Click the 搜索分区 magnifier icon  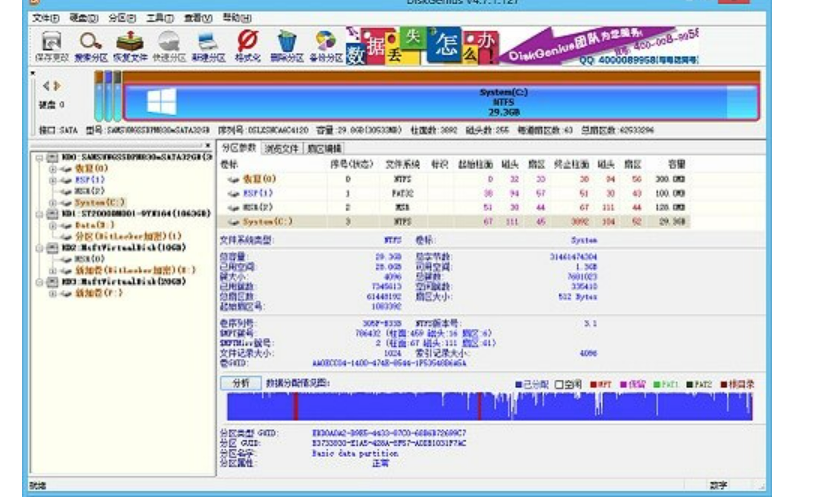tap(91, 45)
